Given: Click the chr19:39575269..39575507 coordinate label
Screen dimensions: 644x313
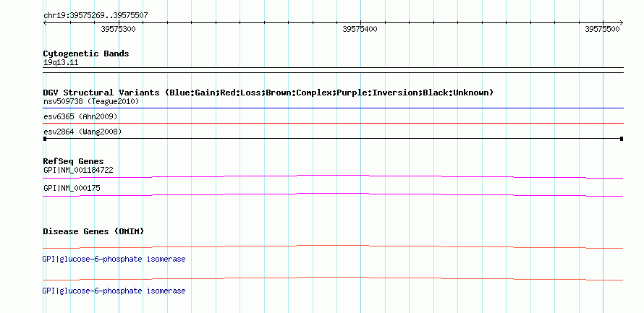Looking at the screenshot, I should [96, 16].
